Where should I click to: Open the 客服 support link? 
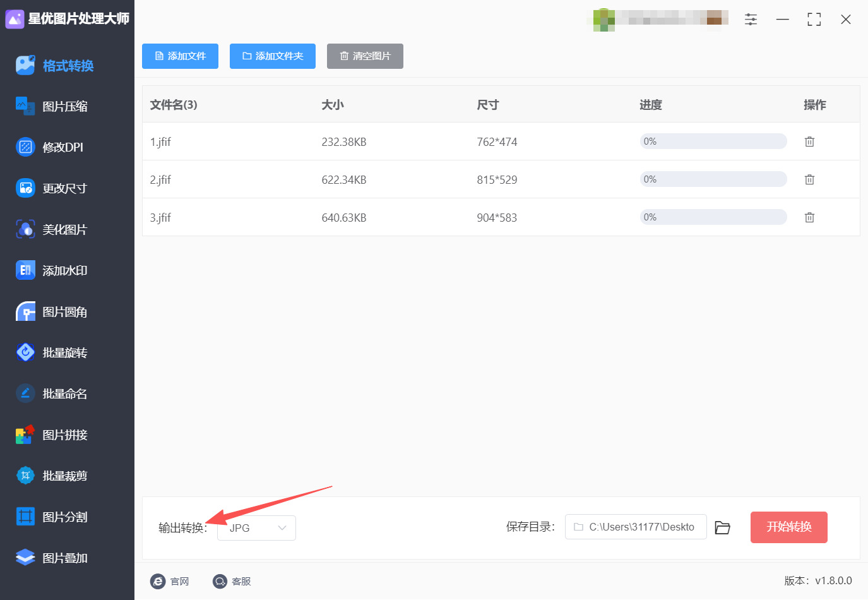(x=241, y=581)
